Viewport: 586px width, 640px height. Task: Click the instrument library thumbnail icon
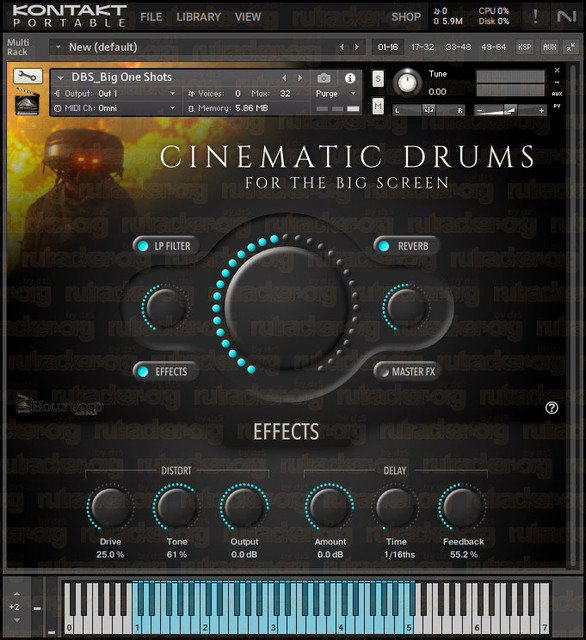tap(27, 102)
